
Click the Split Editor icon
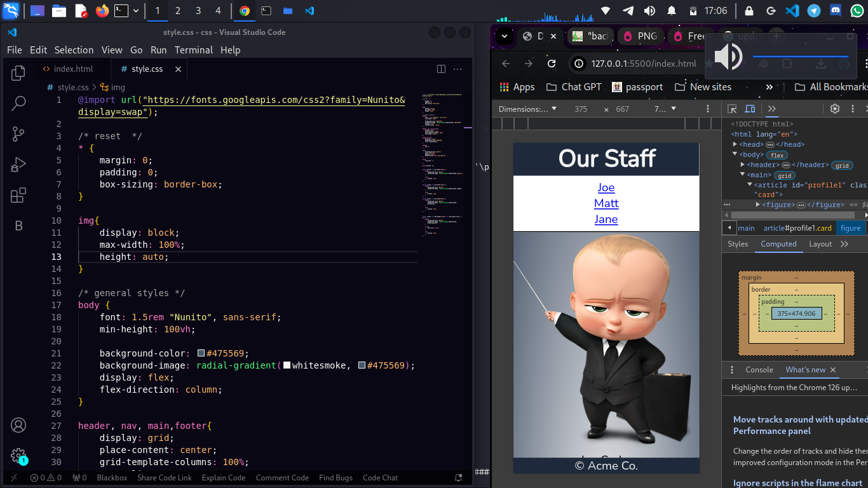point(441,69)
